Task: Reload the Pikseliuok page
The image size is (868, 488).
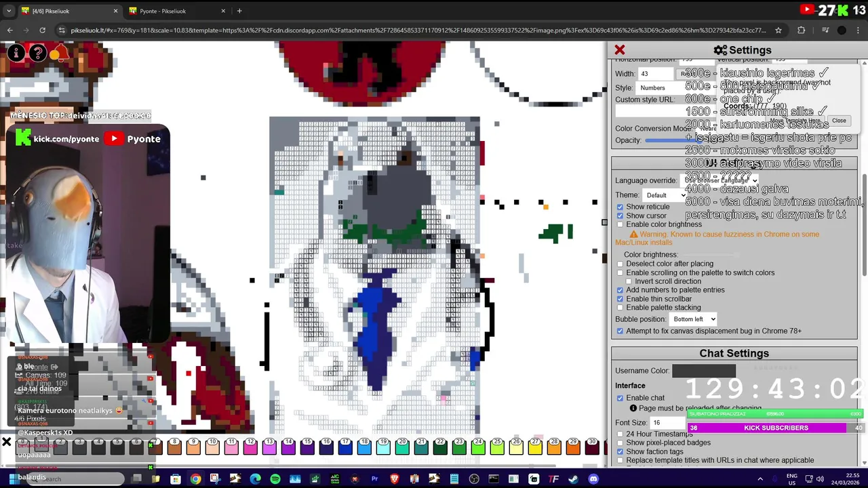Action: click(x=42, y=30)
